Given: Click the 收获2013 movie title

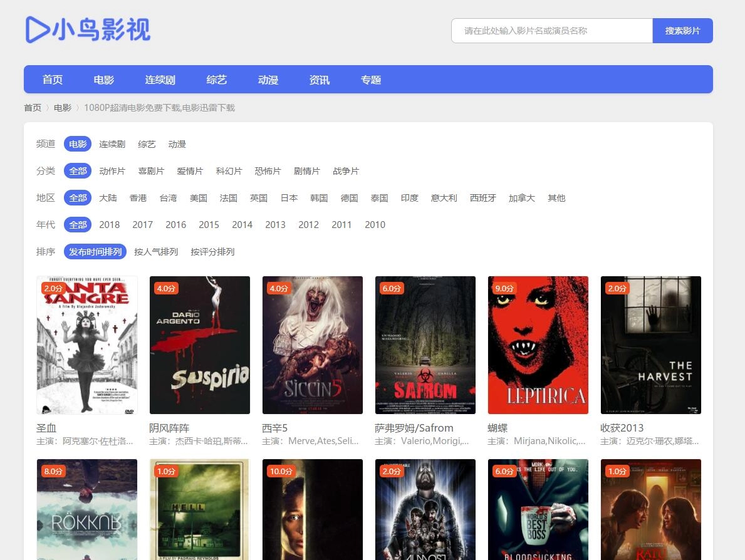Looking at the screenshot, I should point(622,428).
